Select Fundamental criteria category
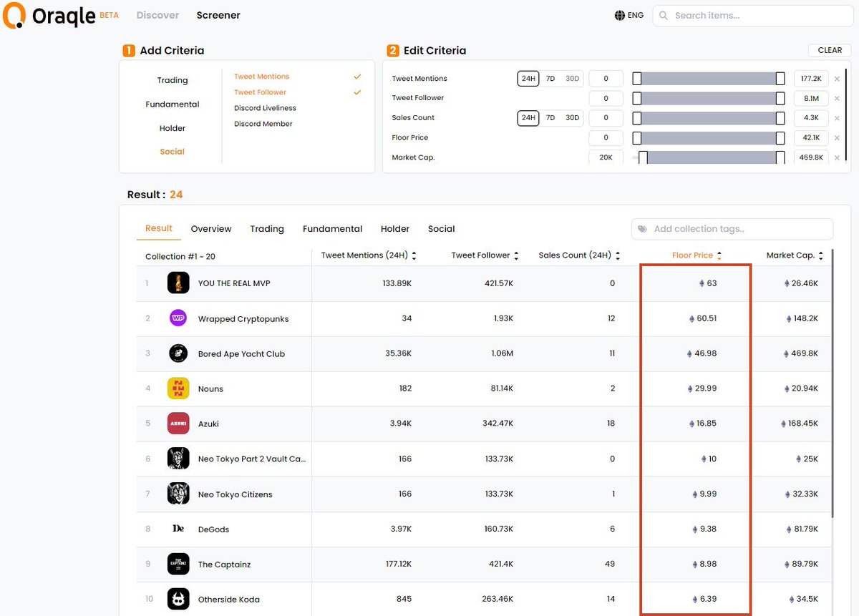The height and width of the screenshot is (616, 859). [173, 104]
